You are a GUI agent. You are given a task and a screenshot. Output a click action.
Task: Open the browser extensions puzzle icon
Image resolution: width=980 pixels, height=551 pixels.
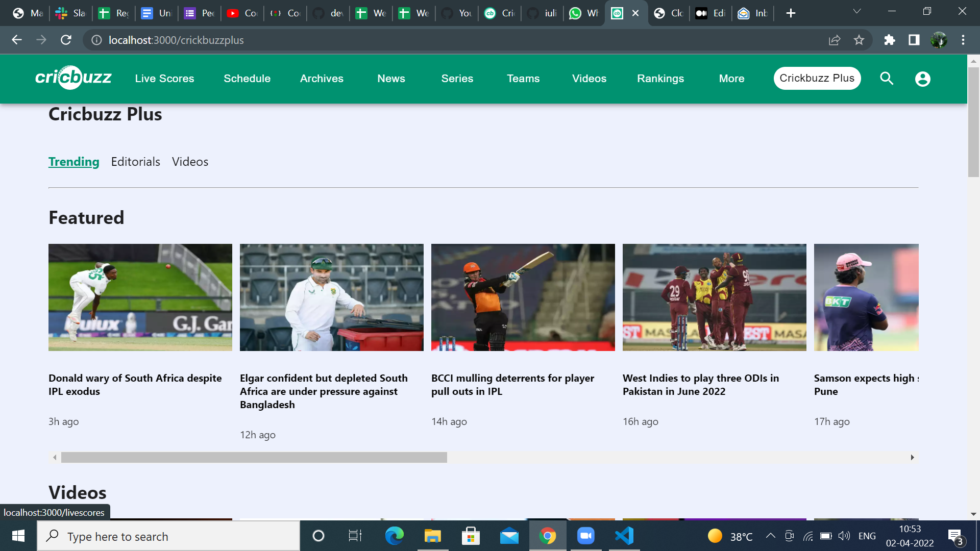pos(889,40)
